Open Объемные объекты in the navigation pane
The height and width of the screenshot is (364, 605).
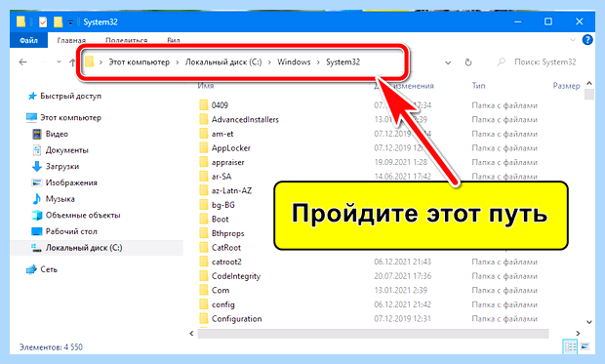point(83,215)
